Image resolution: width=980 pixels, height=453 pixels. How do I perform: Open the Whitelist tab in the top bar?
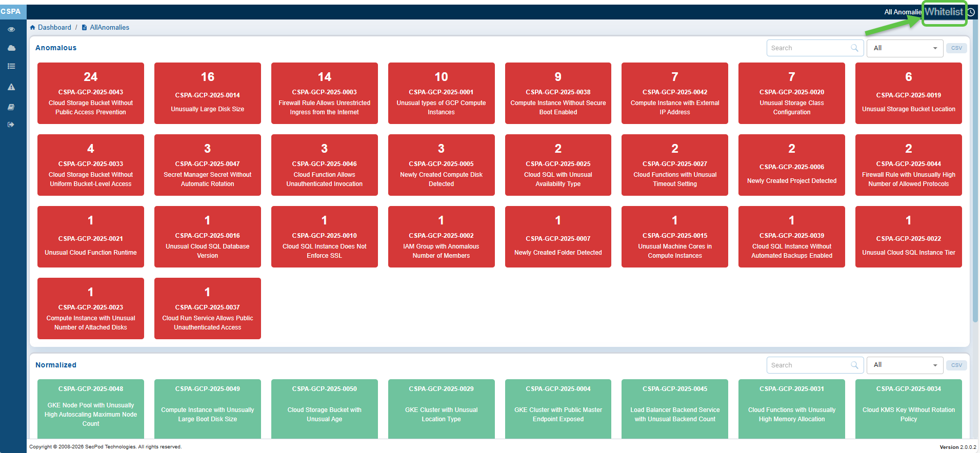click(x=944, y=12)
